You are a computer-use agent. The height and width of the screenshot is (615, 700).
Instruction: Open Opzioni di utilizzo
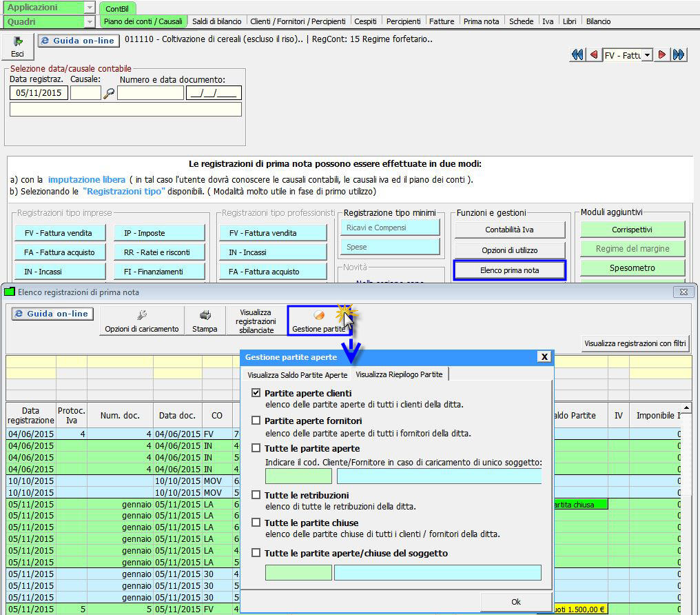pos(509,250)
